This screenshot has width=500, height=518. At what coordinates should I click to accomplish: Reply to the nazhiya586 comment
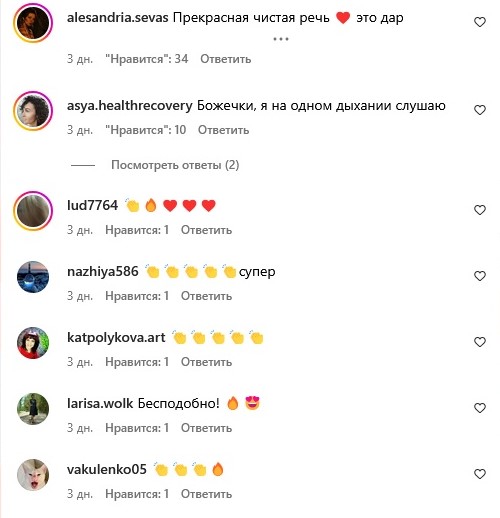pos(206,296)
